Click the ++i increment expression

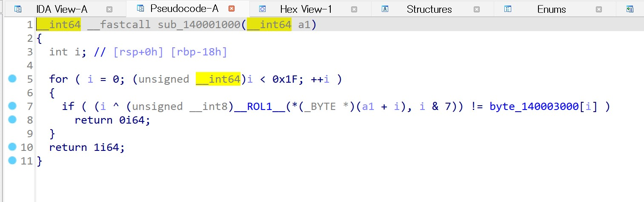pos(320,79)
